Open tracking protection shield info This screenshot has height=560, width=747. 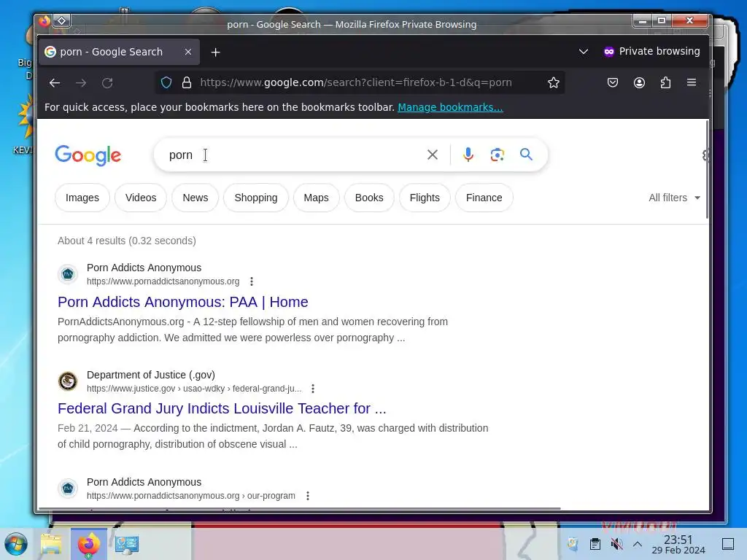click(x=166, y=83)
